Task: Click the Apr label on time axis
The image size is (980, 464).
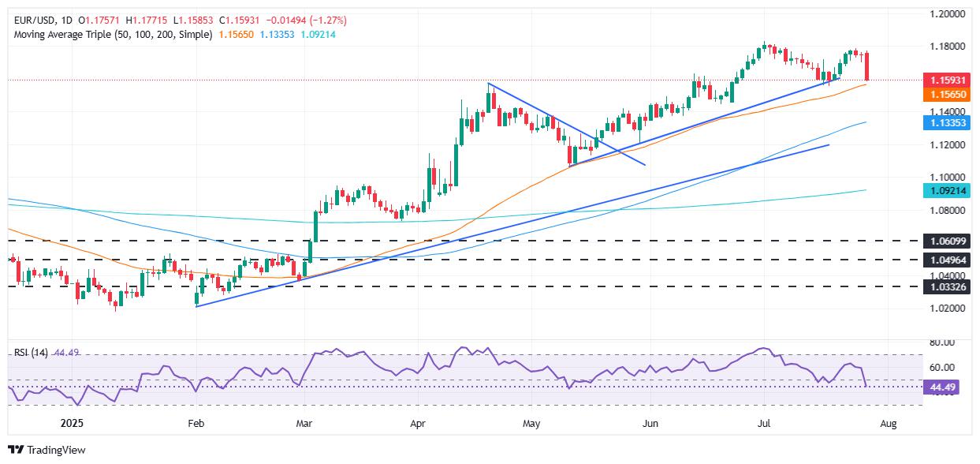Action: pyautogui.click(x=417, y=424)
